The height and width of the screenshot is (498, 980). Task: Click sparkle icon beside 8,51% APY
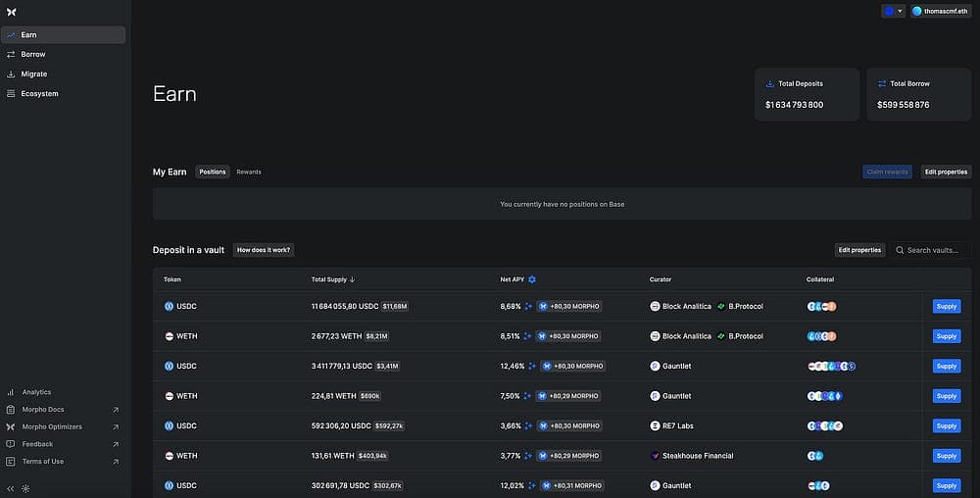(x=527, y=336)
